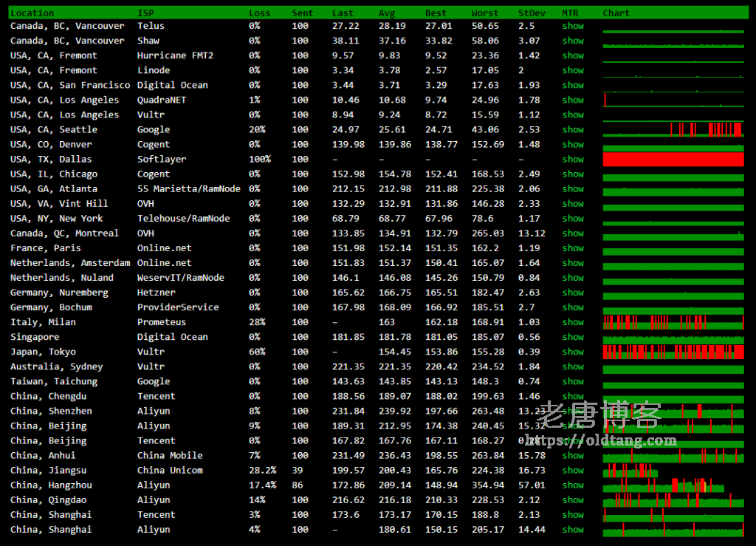This screenshot has width=756, height=546.
Task: Click the StDev column header
Action: (532, 13)
